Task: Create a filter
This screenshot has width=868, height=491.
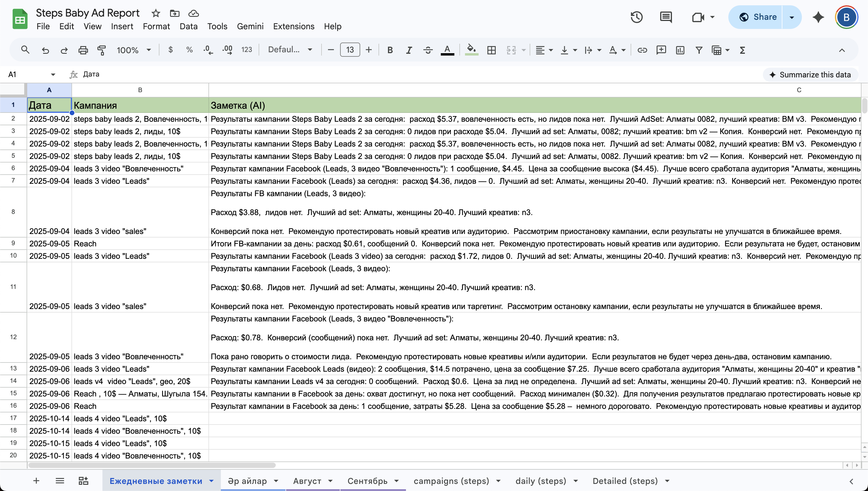Action: click(x=699, y=50)
